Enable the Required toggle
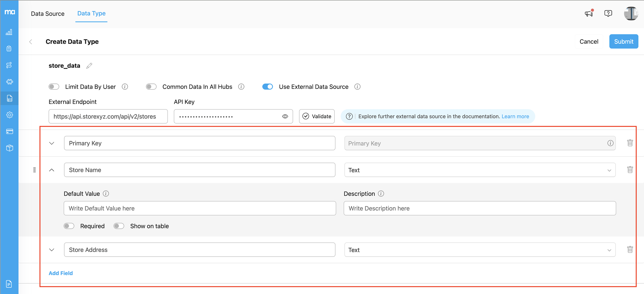This screenshot has width=644, height=294. (69, 226)
